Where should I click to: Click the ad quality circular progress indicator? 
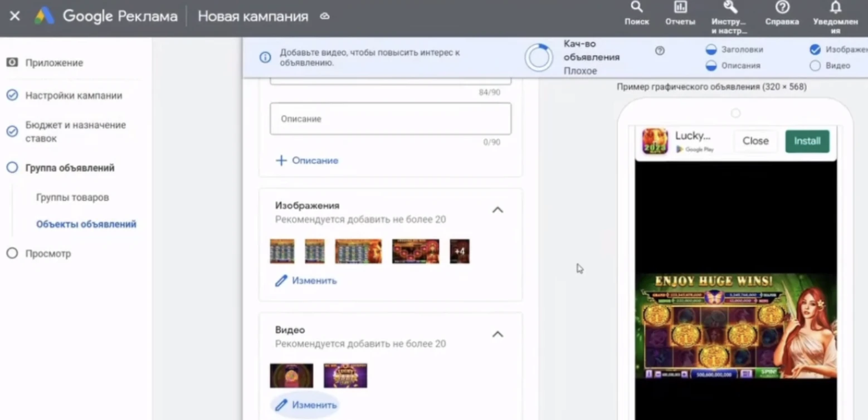[x=539, y=57]
